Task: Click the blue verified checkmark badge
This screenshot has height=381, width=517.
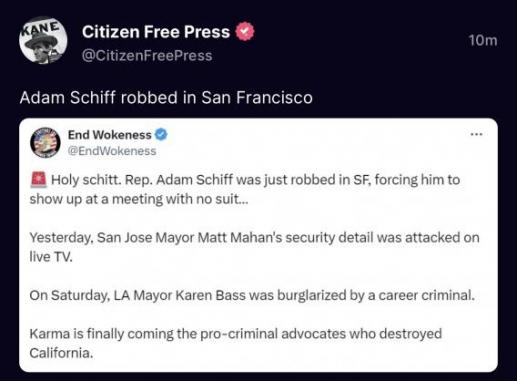Action: [161, 135]
